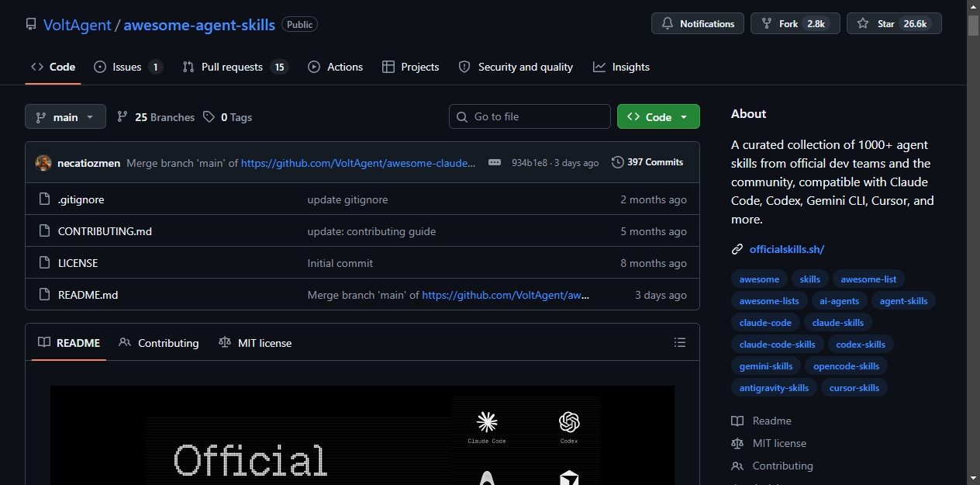Expand the green Code dropdown button
This screenshot has width=980, height=485.
click(658, 116)
